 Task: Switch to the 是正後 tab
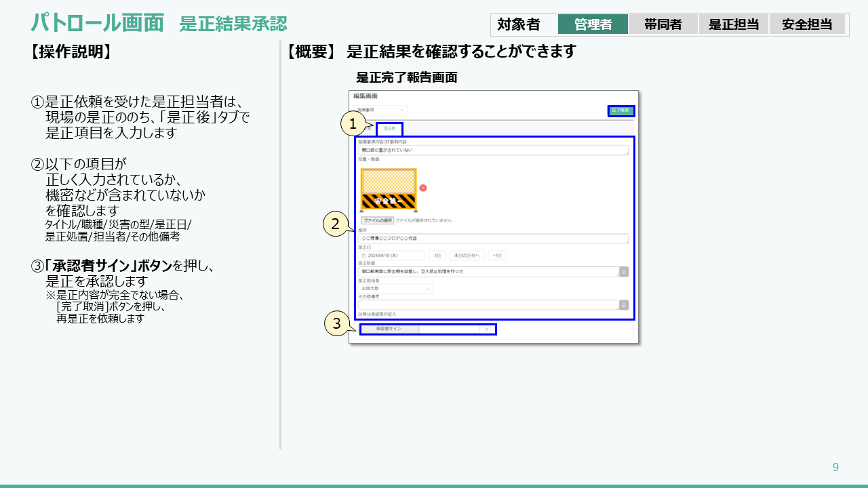(x=389, y=128)
